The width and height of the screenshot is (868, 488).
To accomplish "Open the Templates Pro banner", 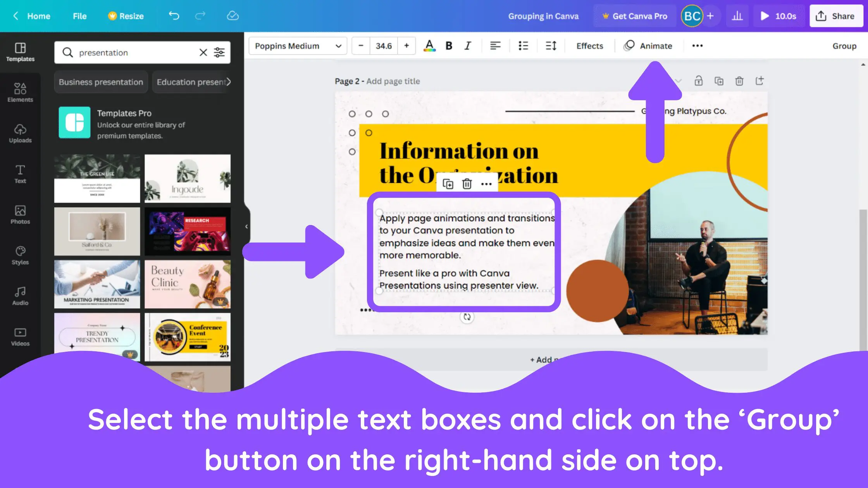I will coord(143,123).
